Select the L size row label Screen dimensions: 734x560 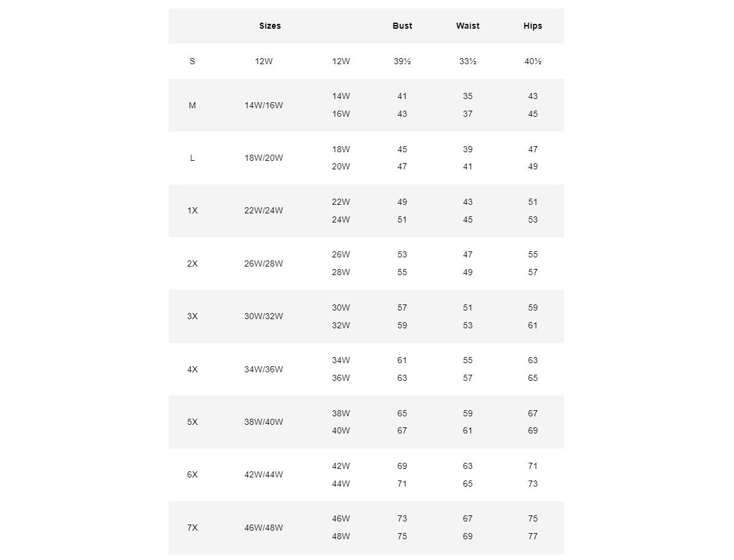[192, 158]
